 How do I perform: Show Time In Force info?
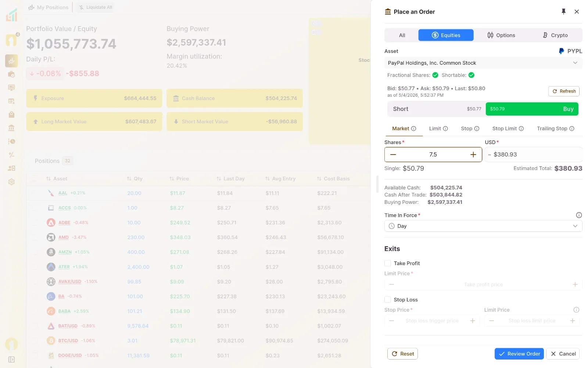tap(579, 215)
